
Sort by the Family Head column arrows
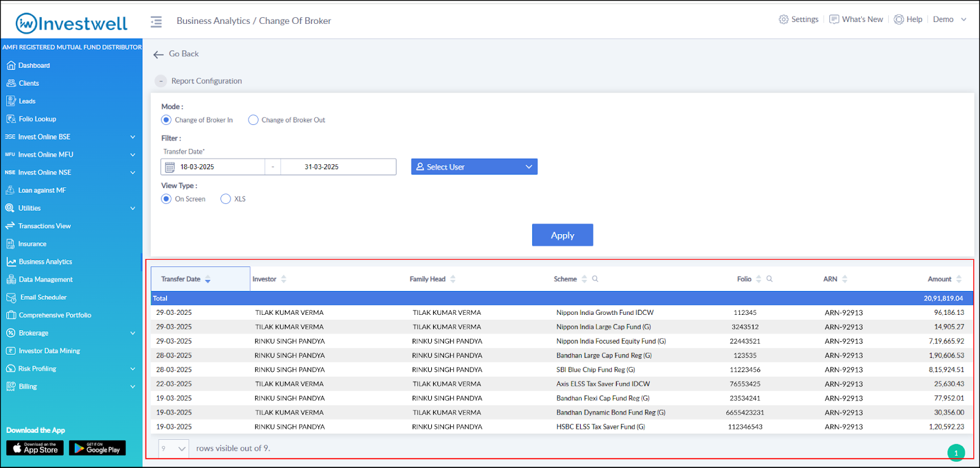453,279
